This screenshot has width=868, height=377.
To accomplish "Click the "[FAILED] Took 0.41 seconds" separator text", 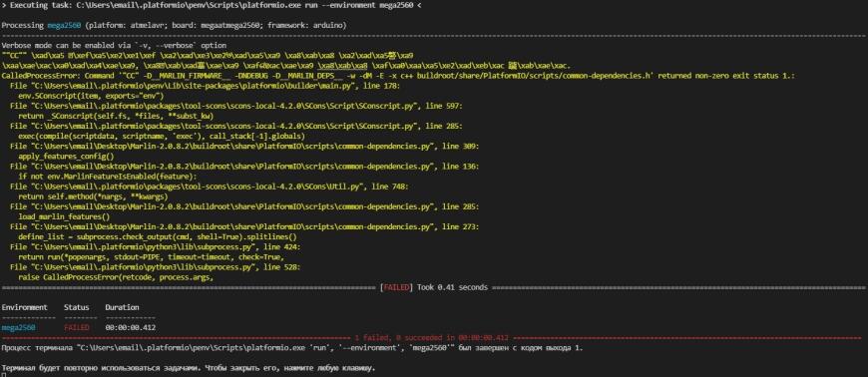I will pos(434,287).
